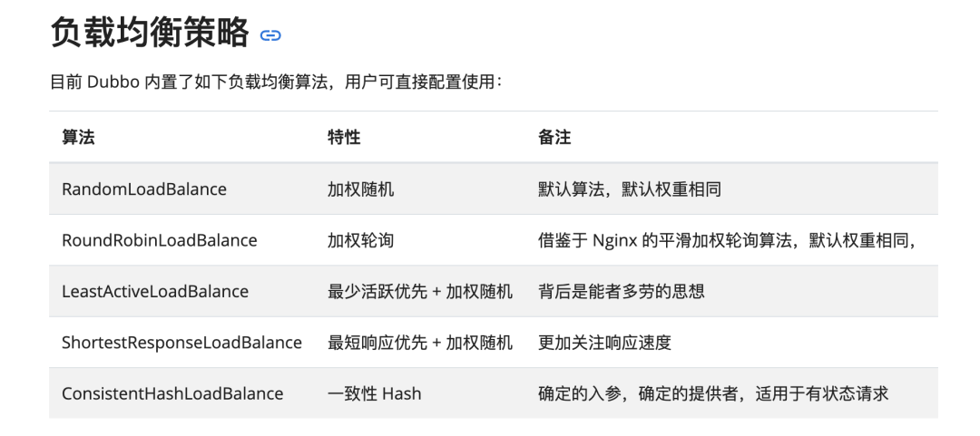Select the ConsistentHashLoadBalance cell
980x436 pixels.
tap(172, 393)
